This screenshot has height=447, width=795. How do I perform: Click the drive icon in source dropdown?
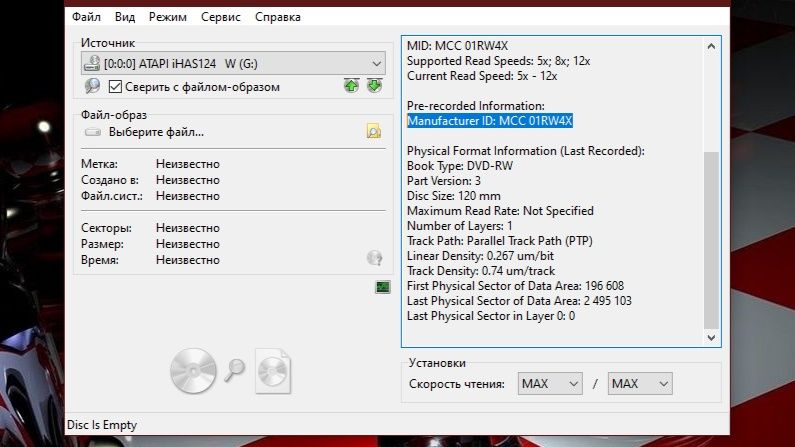pyautogui.click(x=92, y=63)
